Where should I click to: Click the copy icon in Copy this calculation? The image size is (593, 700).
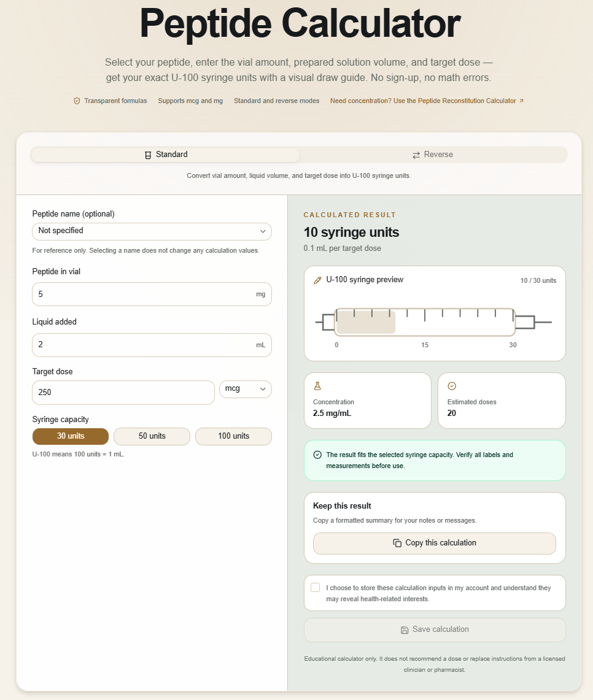click(397, 543)
